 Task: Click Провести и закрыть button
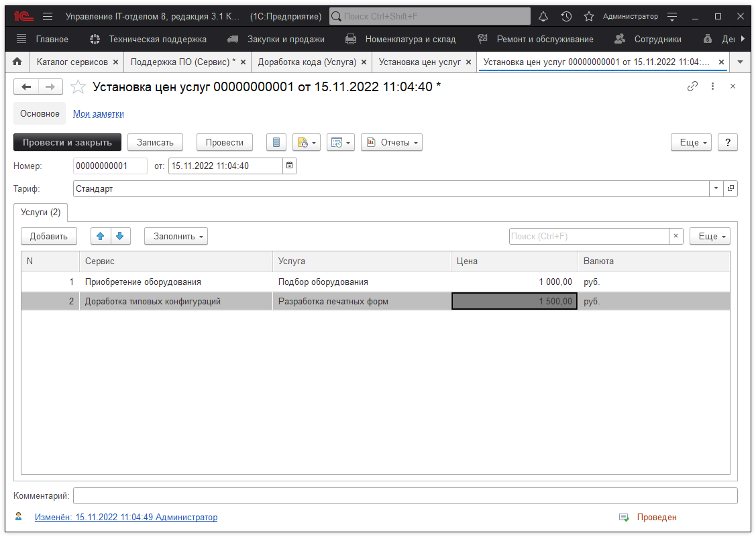[x=67, y=142]
